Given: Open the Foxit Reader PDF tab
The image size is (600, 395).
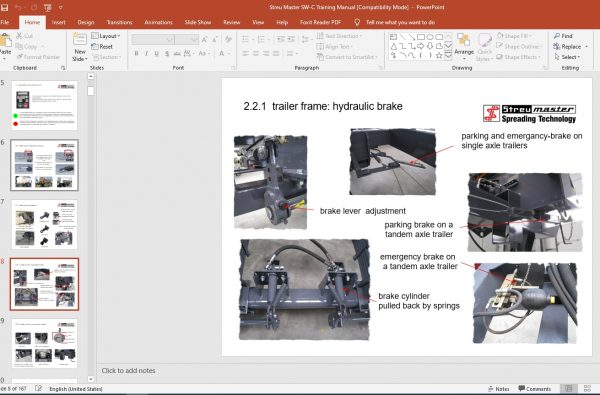Looking at the screenshot, I should tap(320, 22).
